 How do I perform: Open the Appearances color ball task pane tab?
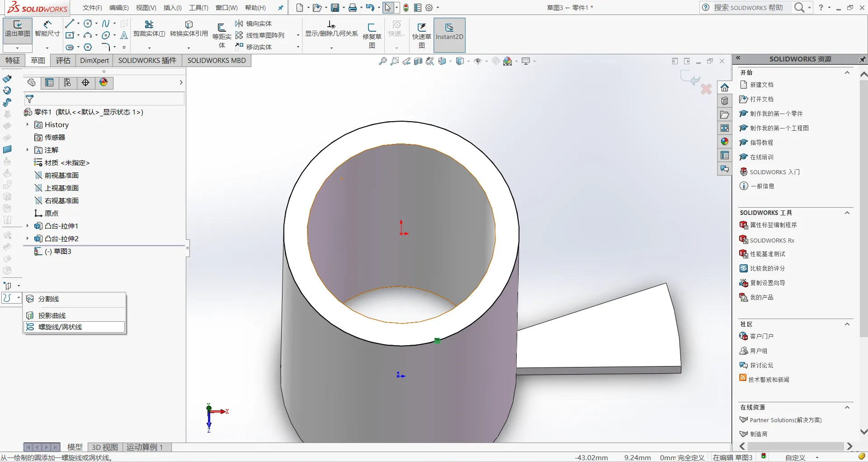click(725, 142)
